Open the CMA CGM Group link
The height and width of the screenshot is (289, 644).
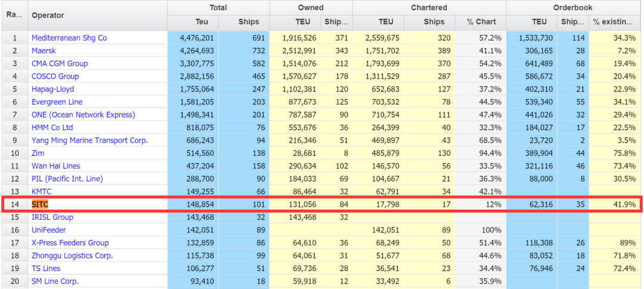pos(60,63)
